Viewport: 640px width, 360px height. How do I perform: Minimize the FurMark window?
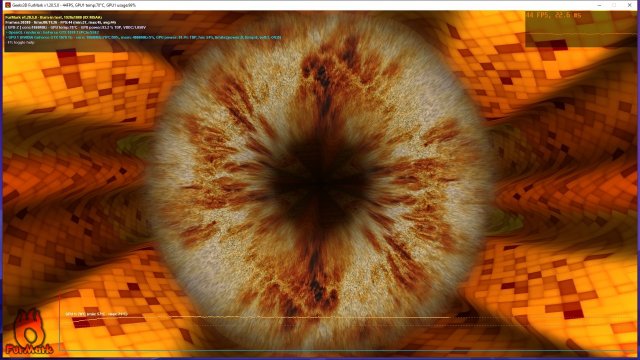pyautogui.click(x=599, y=5)
